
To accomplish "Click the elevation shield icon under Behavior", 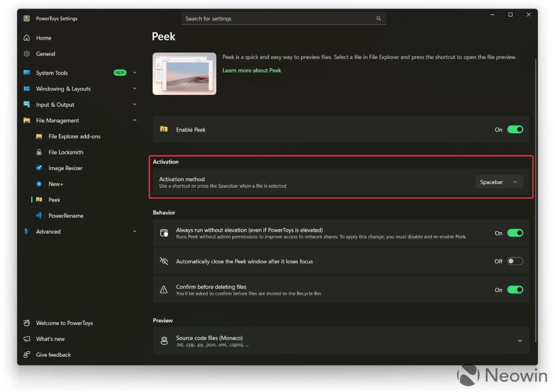I will [164, 233].
